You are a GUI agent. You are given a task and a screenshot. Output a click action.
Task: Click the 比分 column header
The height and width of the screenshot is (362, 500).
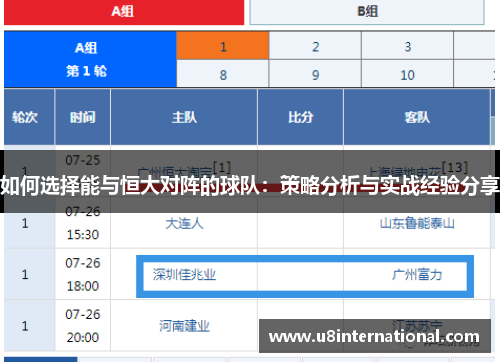pyautogui.click(x=300, y=117)
